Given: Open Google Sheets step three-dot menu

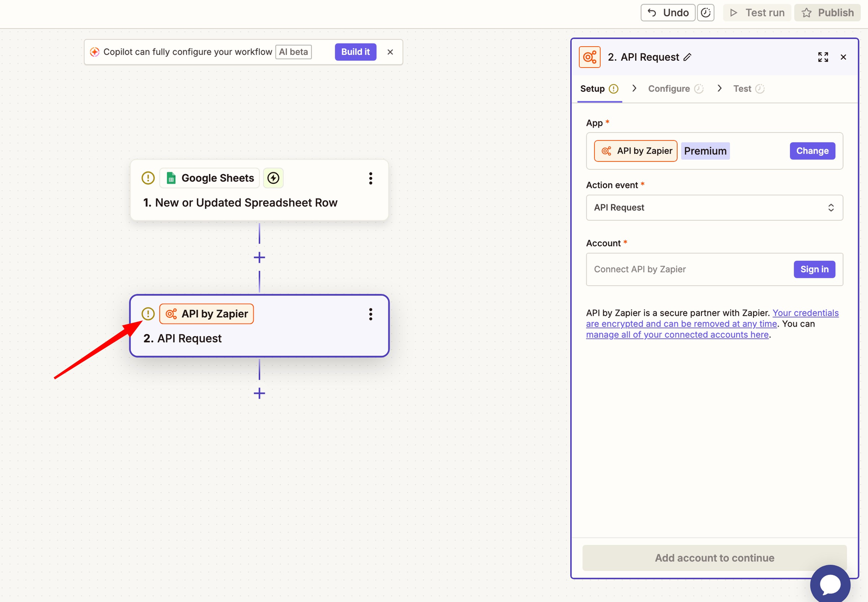Looking at the screenshot, I should click(x=371, y=178).
